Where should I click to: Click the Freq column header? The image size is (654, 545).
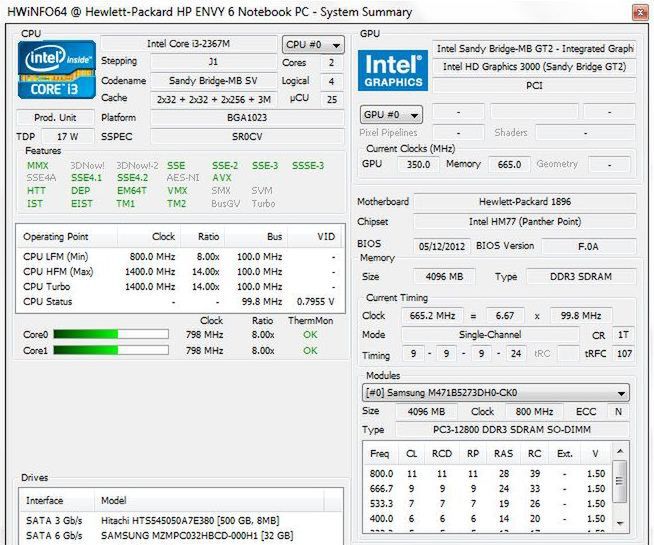tap(379, 453)
